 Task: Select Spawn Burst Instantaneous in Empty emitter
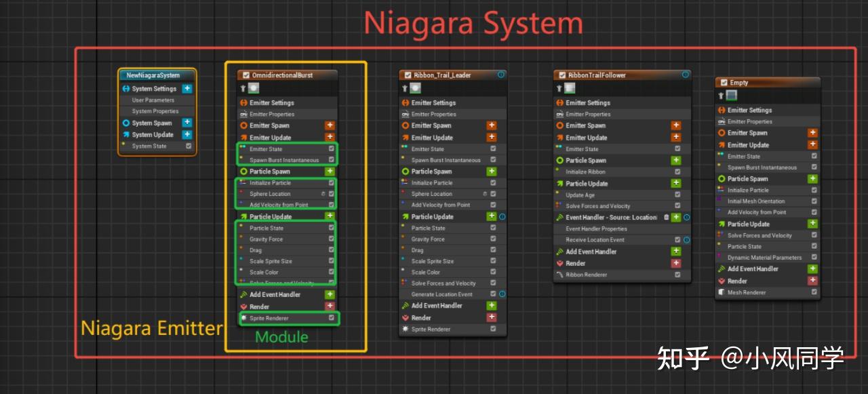[762, 168]
